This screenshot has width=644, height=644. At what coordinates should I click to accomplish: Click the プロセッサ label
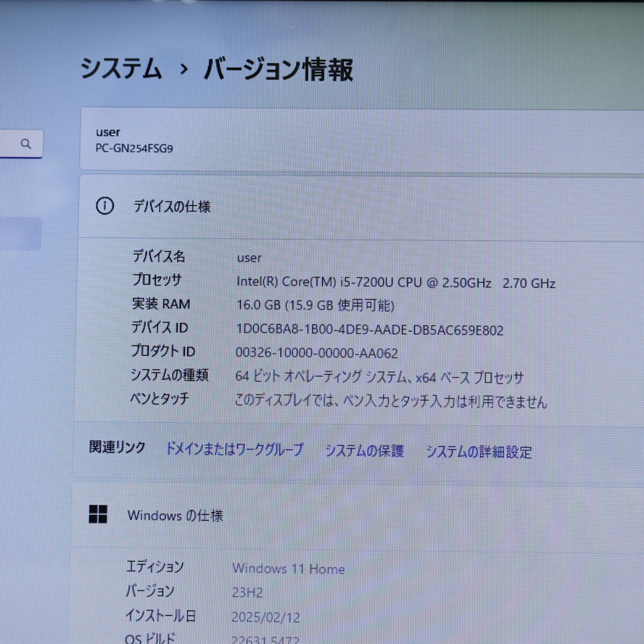[x=157, y=280]
